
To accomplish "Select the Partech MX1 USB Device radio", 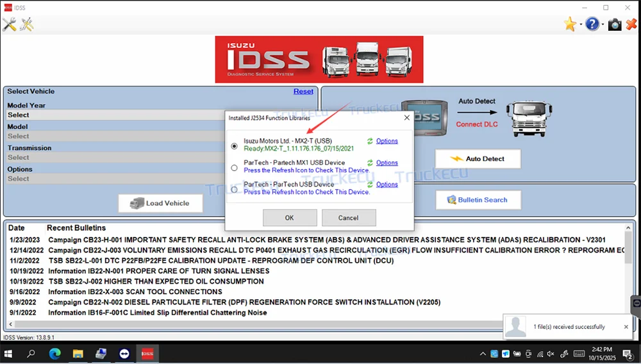I will coord(234,167).
